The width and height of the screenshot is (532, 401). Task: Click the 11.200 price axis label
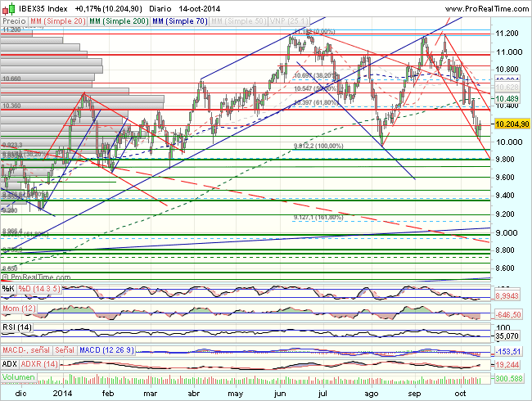point(507,34)
